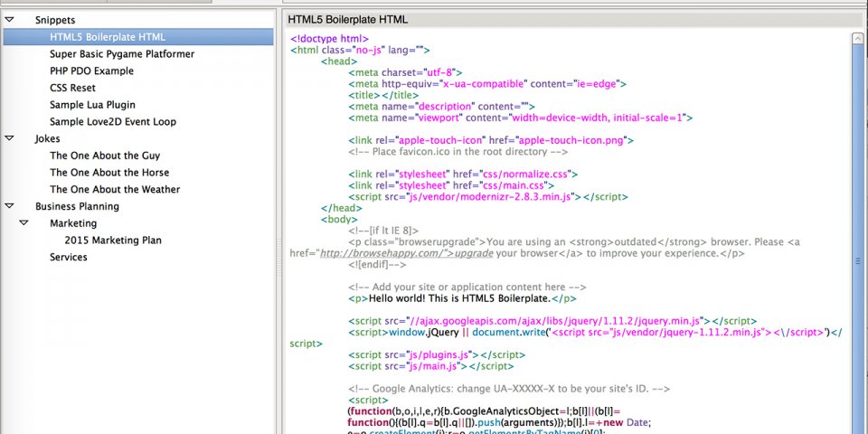868x434 pixels.
Task: Click the 'if lt IE 8' comment line
Action: pyautogui.click(x=383, y=231)
